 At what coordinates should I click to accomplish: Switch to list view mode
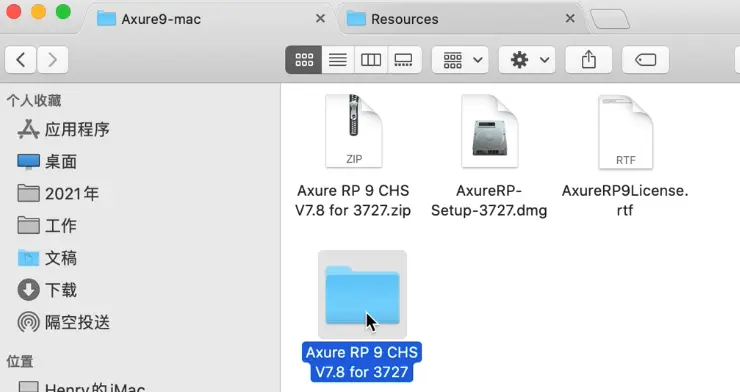coord(338,60)
